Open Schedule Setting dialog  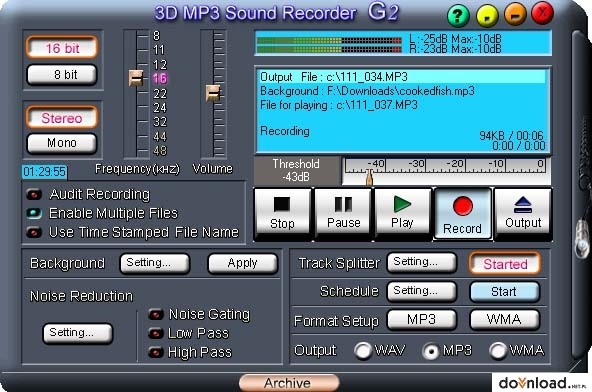coord(421,291)
